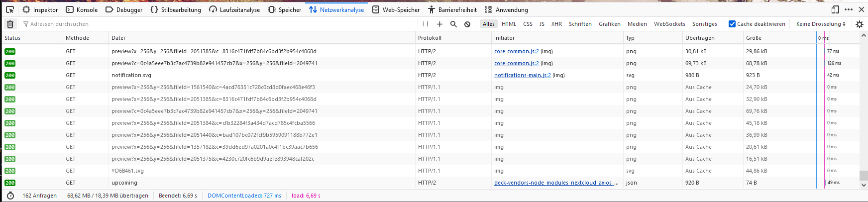Viewport: 868px width, 202px height.
Task: Enable the XHR filter
Action: (556, 24)
